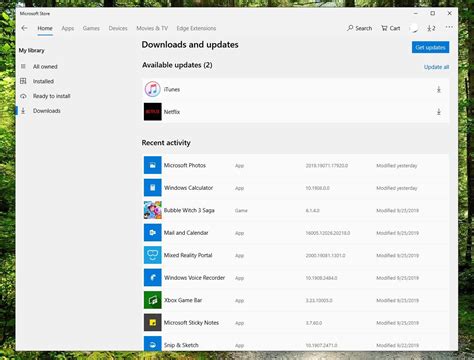Click the Bubble Witch 3 Saga icon
474x360 pixels.
153,210
